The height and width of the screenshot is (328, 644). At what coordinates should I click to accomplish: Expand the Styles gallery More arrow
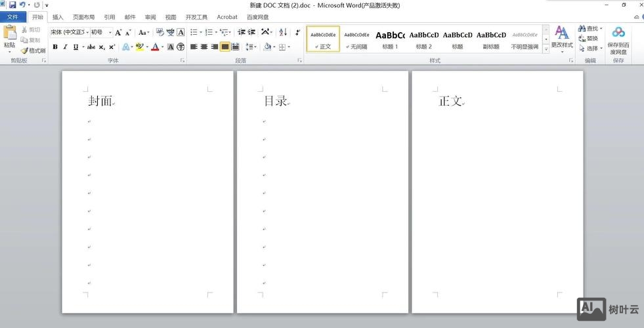(546, 49)
